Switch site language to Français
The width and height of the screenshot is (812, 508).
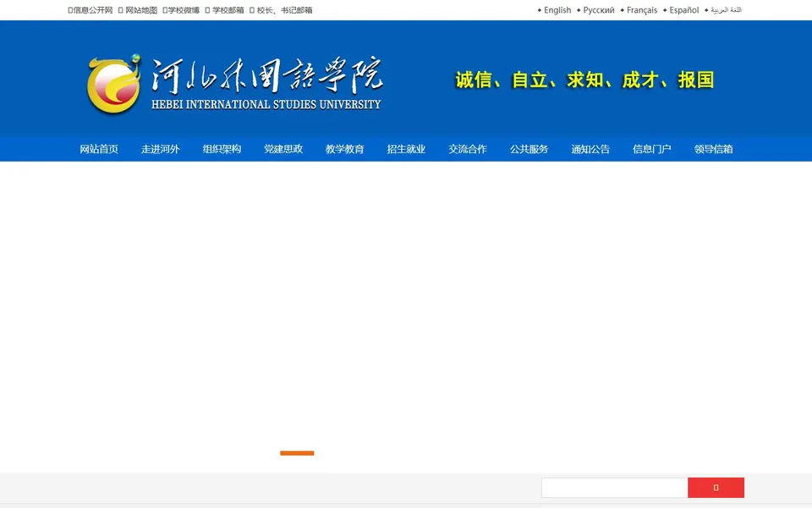[642, 10]
